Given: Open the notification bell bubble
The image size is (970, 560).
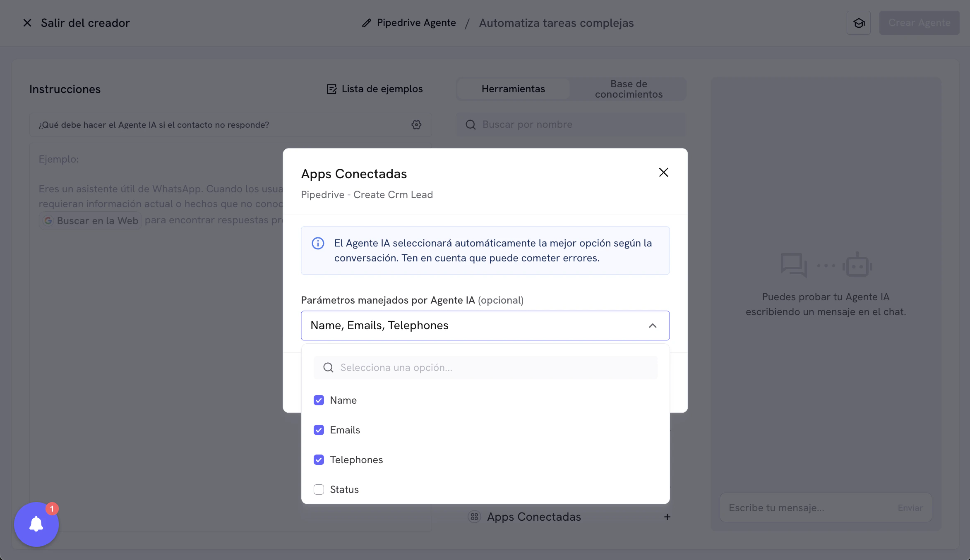Looking at the screenshot, I should pos(36,524).
